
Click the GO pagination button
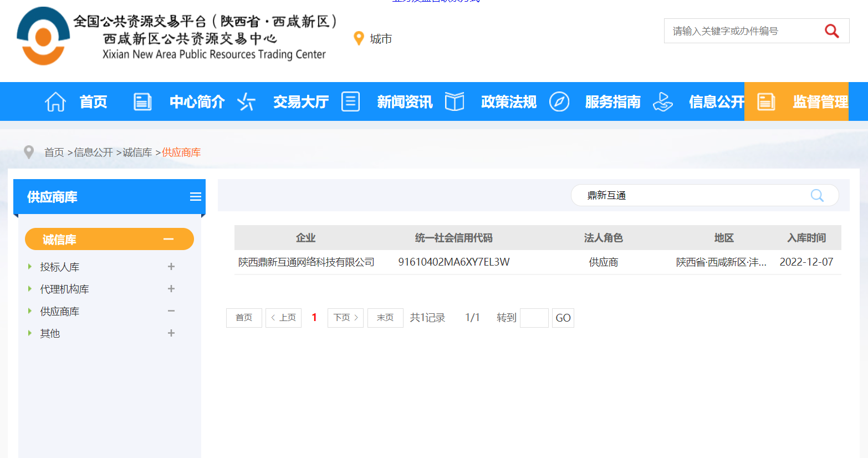pyautogui.click(x=563, y=318)
